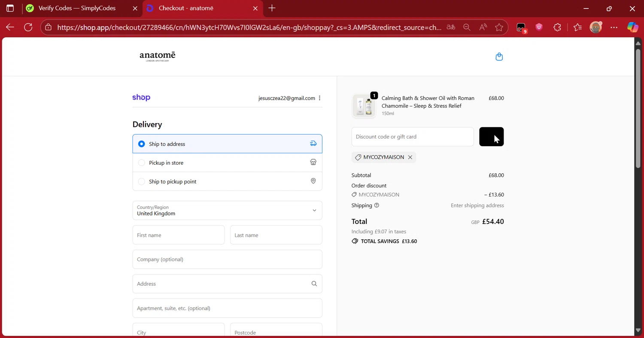Click the black apply discount button
The width and height of the screenshot is (644, 338).
tap(491, 136)
